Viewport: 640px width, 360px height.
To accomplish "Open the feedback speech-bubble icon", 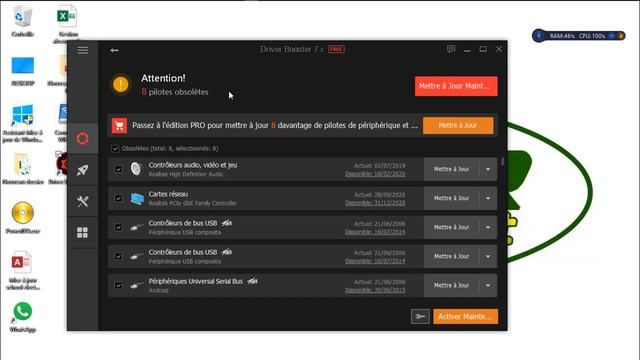I will point(451,49).
